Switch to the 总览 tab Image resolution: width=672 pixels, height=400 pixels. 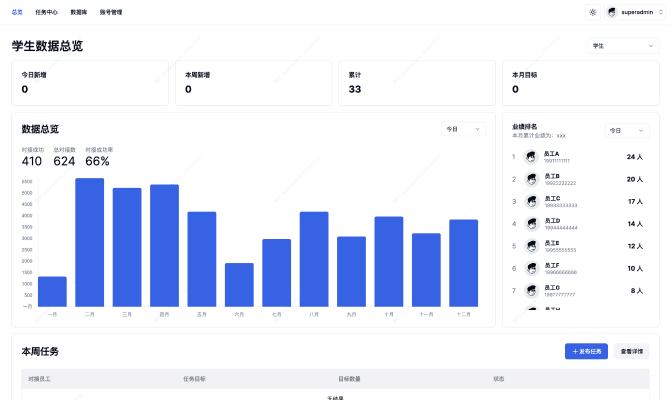[17, 12]
